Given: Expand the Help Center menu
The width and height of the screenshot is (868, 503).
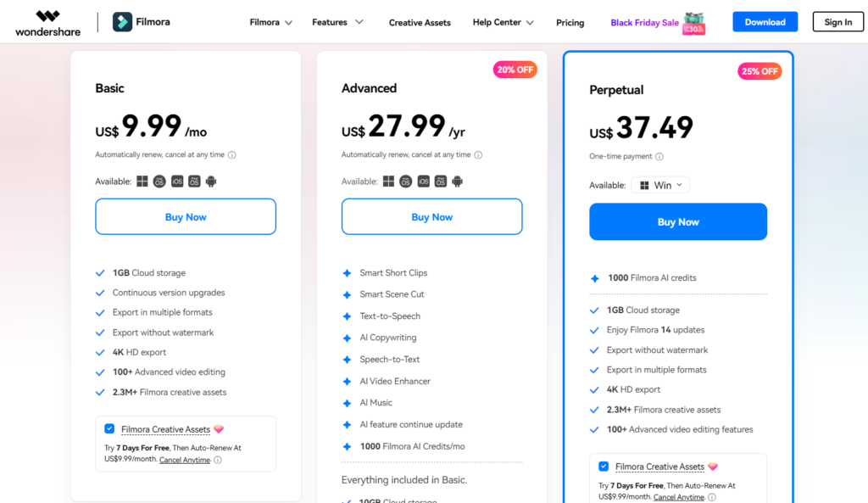Looking at the screenshot, I should pyautogui.click(x=503, y=22).
